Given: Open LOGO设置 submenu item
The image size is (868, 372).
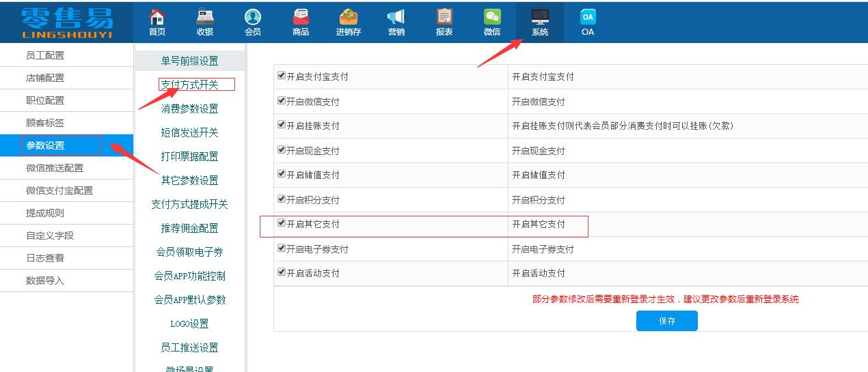Looking at the screenshot, I should coord(189,324).
